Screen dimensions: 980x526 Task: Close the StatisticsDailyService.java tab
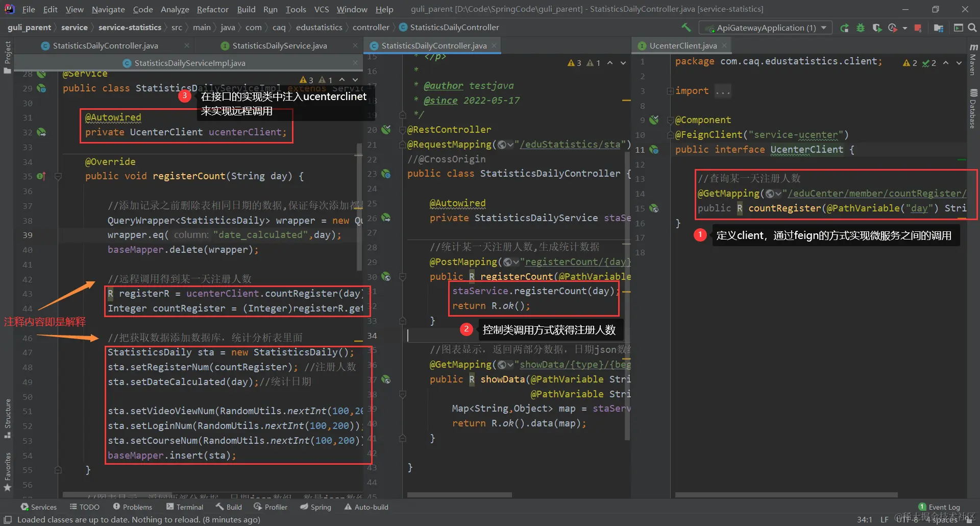point(355,46)
